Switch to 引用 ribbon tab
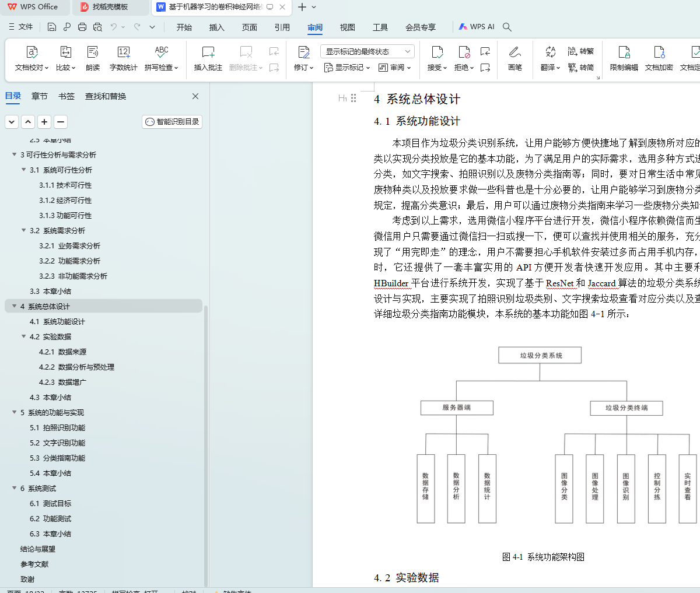The image size is (700, 593). [x=282, y=27]
